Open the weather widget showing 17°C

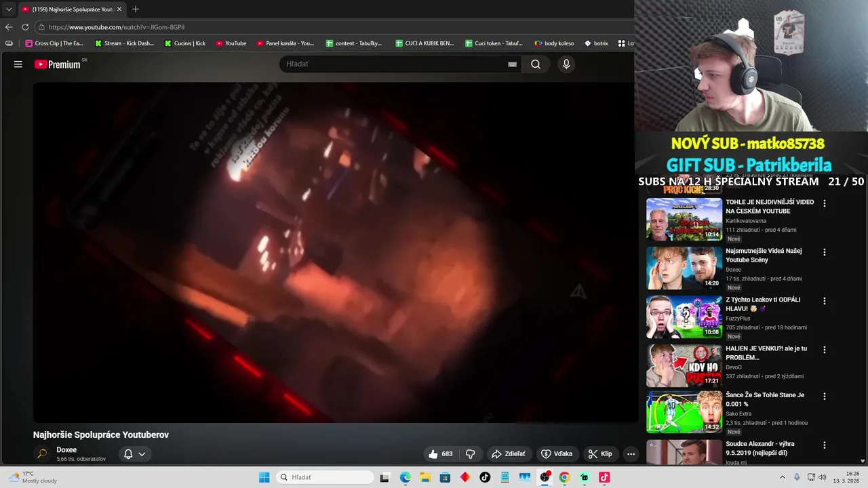pyautogui.click(x=33, y=477)
